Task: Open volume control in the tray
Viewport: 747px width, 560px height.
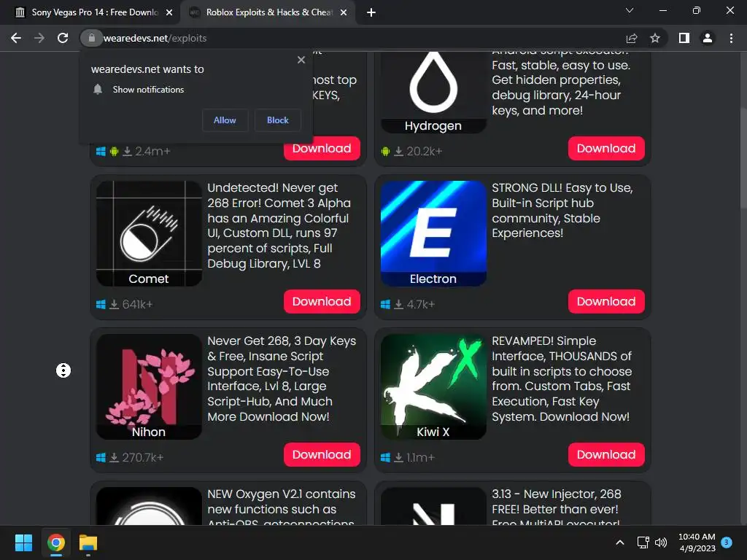Action: tap(661, 542)
